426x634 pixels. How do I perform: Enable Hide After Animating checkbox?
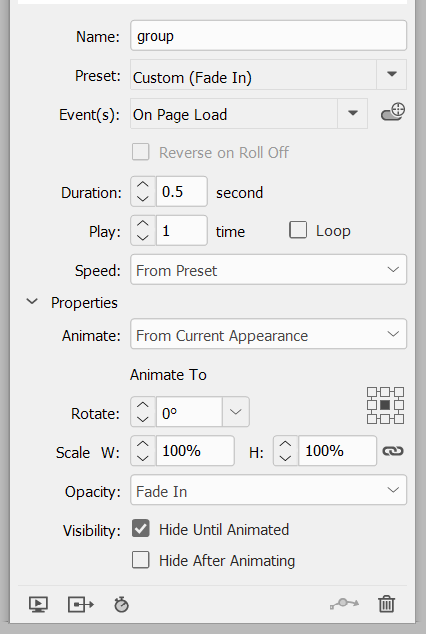coord(140,560)
